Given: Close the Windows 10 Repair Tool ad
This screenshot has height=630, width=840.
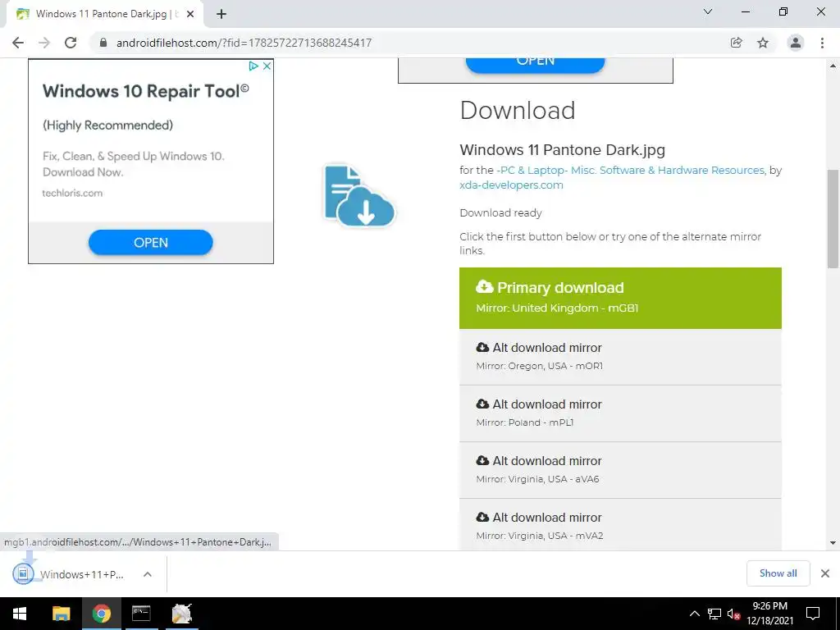Looking at the screenshot, I should point(267,66).
